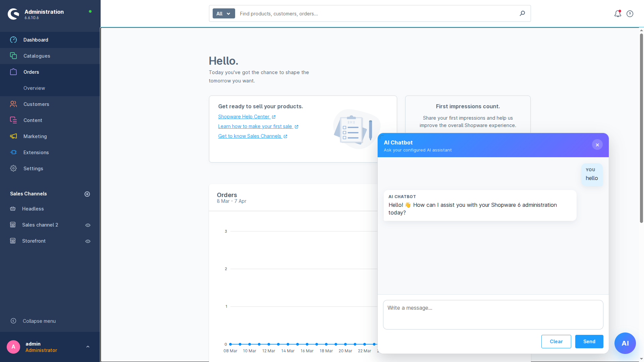Go to Extensions menu

tap(50, 153)
